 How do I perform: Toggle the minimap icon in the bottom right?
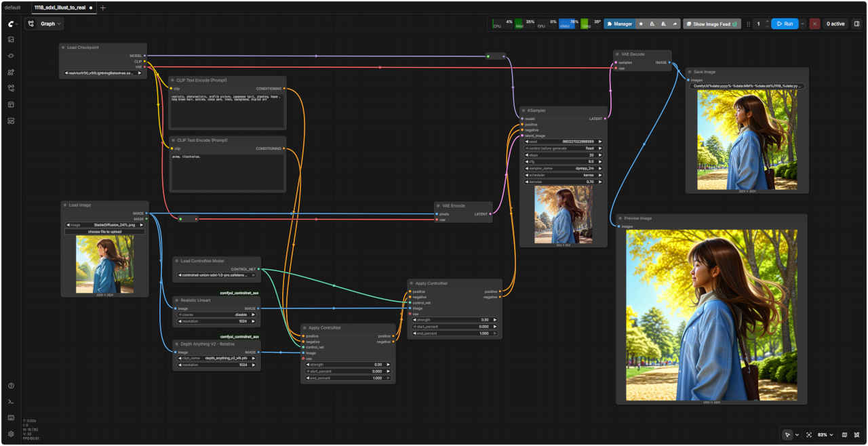tap(844, 434)
